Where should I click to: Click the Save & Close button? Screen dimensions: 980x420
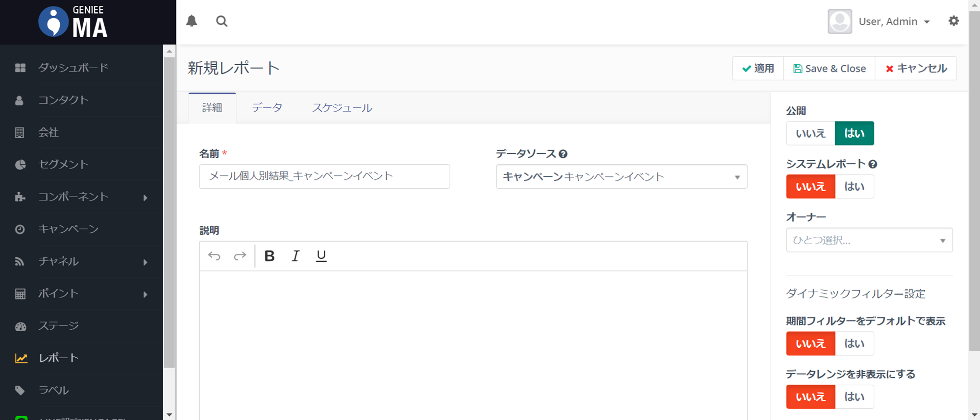(x=830, y=69)
